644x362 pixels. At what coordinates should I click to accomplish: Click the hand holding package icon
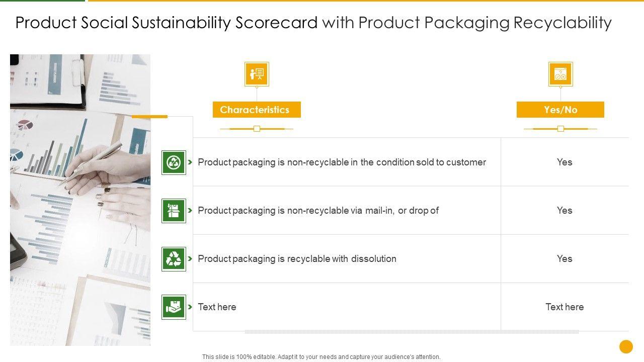[174, 307]
